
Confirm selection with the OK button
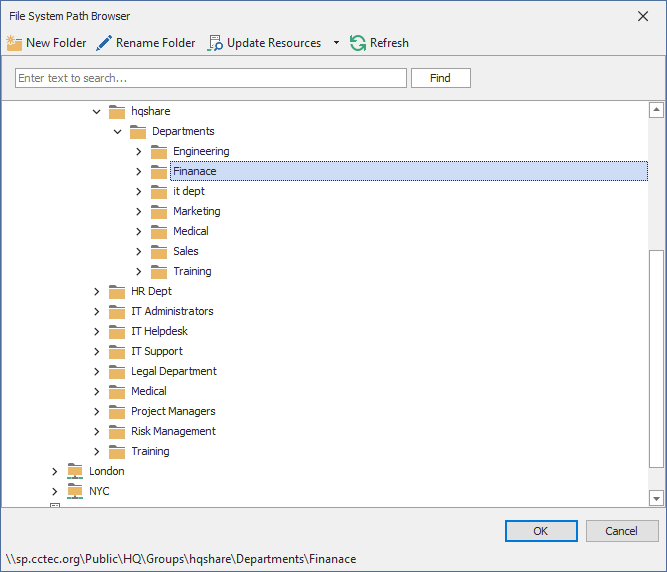(541, 531)
